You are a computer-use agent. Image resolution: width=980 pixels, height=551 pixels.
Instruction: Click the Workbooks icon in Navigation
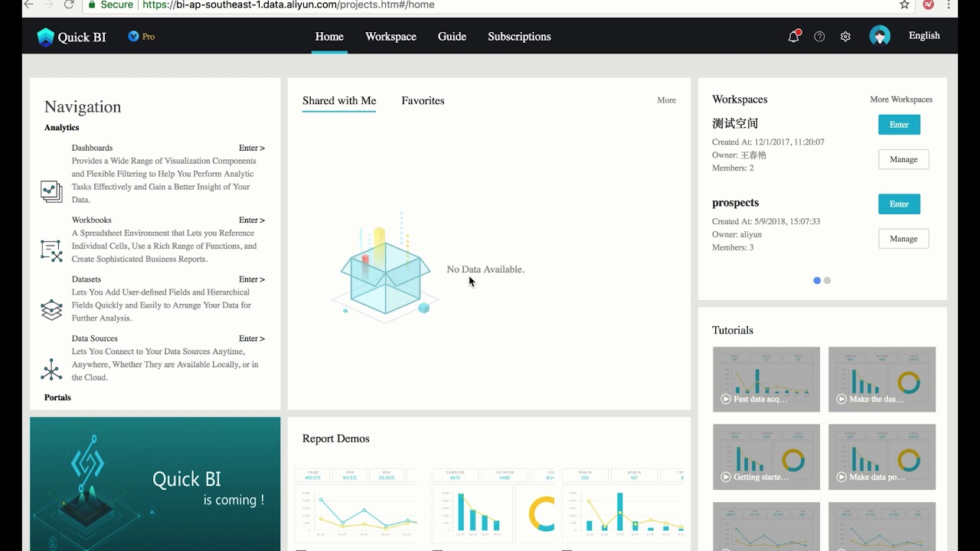tap(51, 250)
